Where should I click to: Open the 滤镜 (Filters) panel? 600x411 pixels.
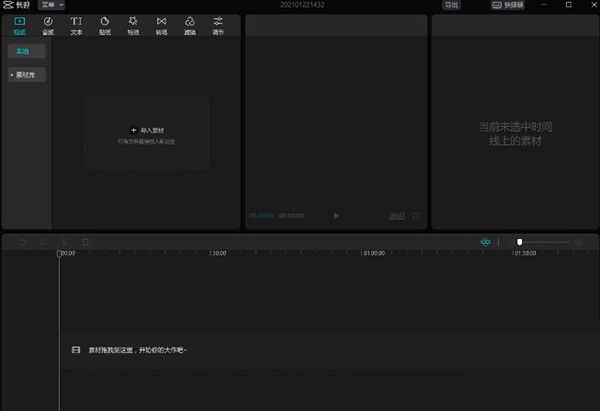[189, 25]
